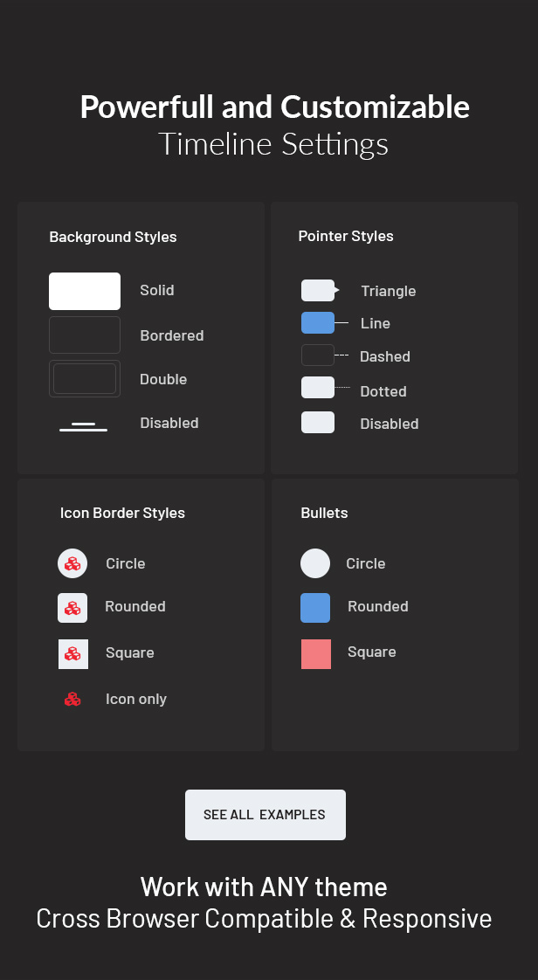Click the Pointer Styles heading
Image resolution: width=538 pixels, height=980 pixels.
(346, 236)
